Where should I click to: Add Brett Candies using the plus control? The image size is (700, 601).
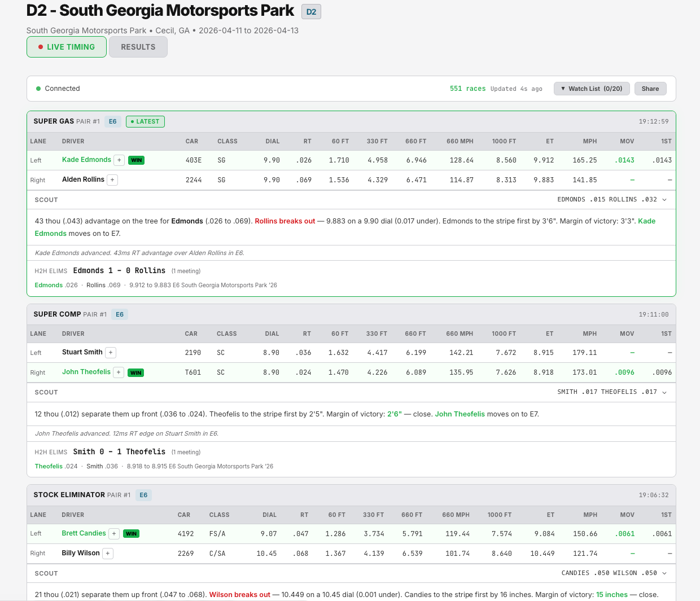click(x=115, y=533)
